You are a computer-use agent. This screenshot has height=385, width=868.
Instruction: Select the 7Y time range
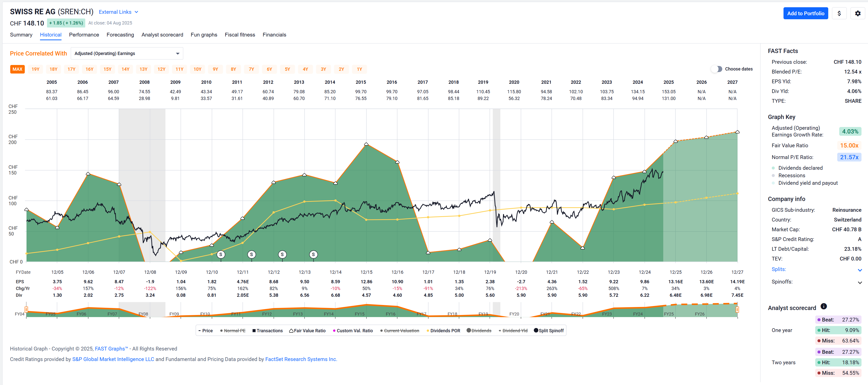tap(251, 69)
